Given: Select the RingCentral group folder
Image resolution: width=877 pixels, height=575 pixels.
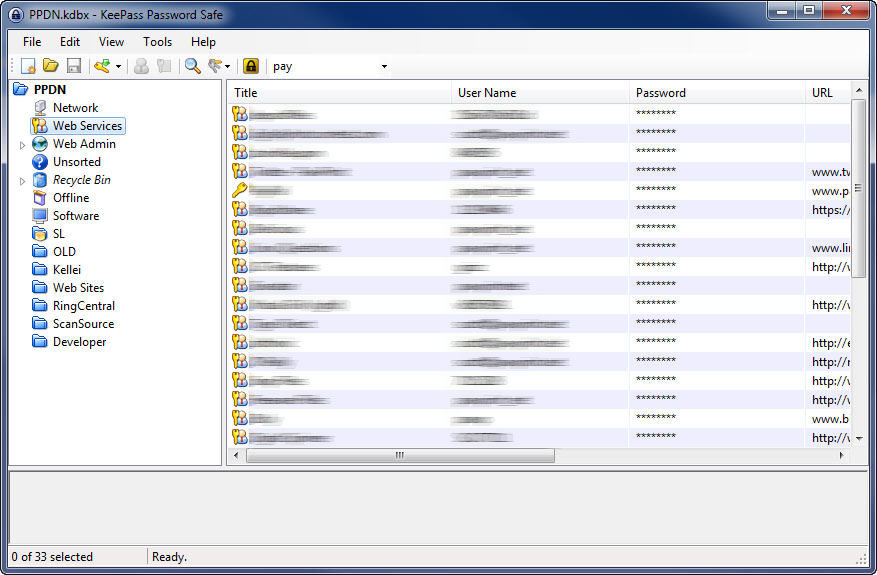Looking at the screenshot, I should (84, 306).
